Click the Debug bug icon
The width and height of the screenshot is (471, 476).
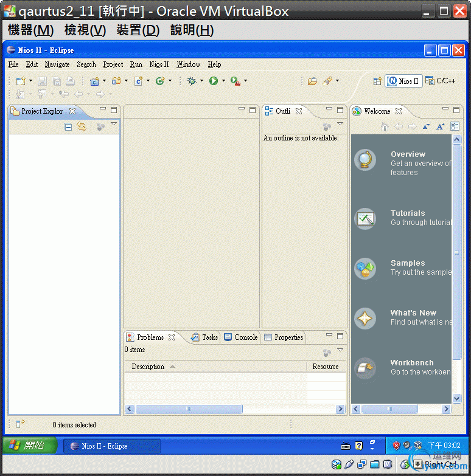click(x=192, y=81)
